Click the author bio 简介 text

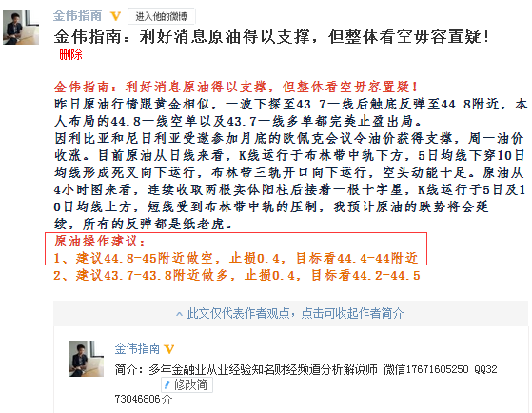click(305, 369)
